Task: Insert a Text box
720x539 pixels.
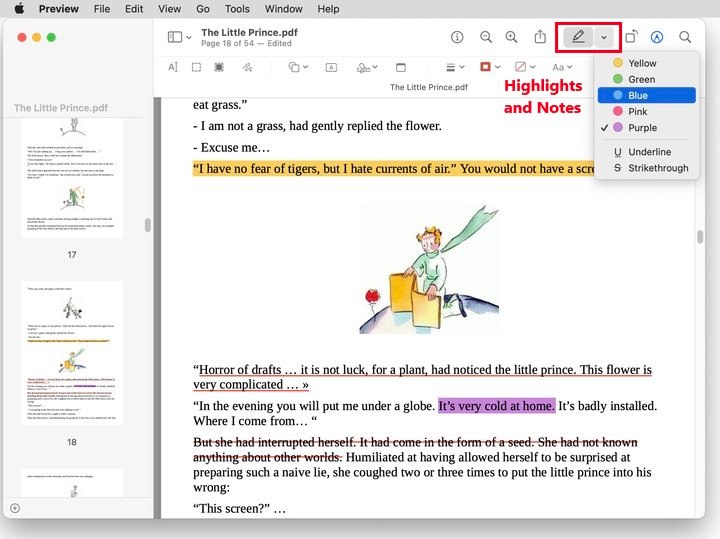Action: point(331,67)
